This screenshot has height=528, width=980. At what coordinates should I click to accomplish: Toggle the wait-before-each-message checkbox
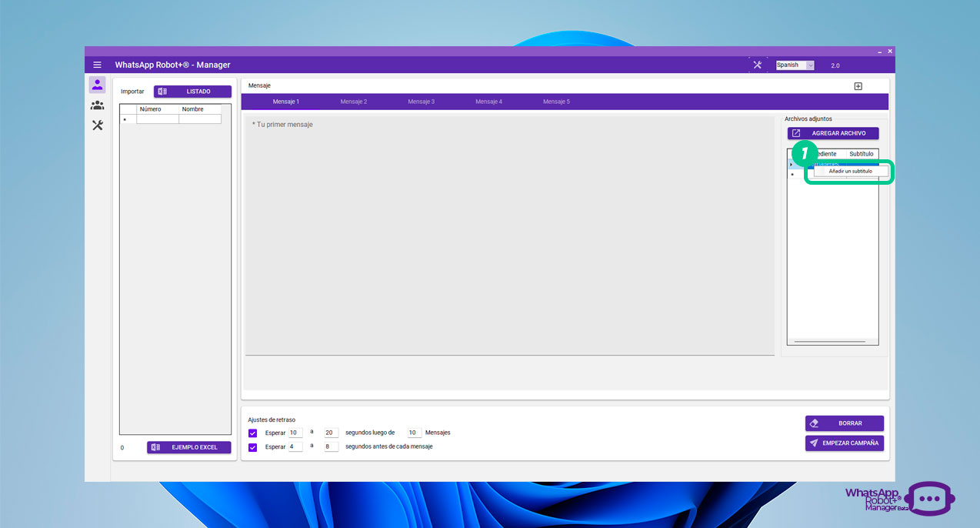(253, 447)
